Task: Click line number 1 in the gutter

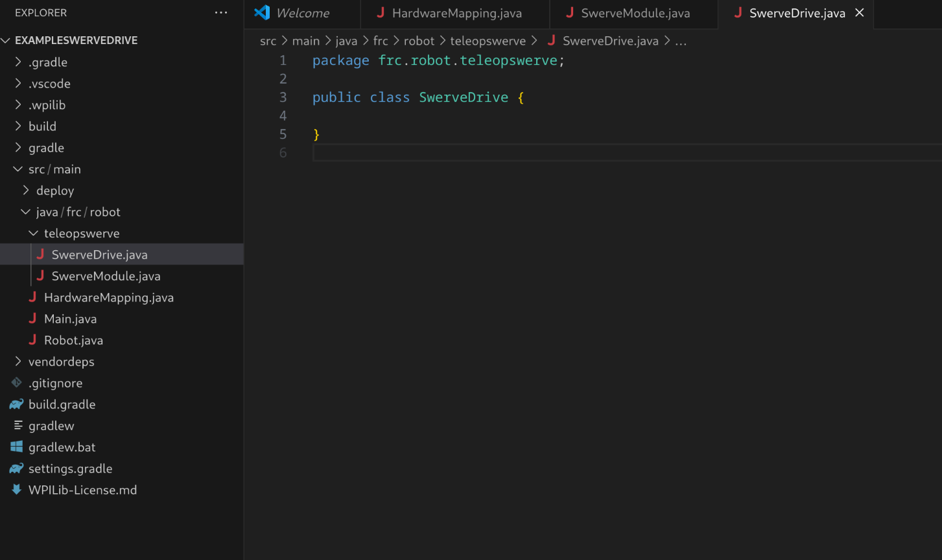Action: pyautogui.click(x=283, y=60)
